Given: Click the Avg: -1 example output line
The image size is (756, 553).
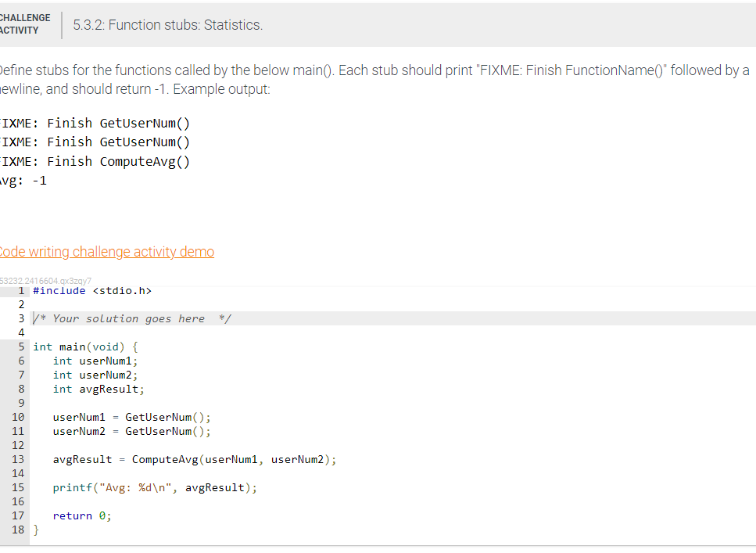Looking at the screenshot, I should (x=23, y=180).
